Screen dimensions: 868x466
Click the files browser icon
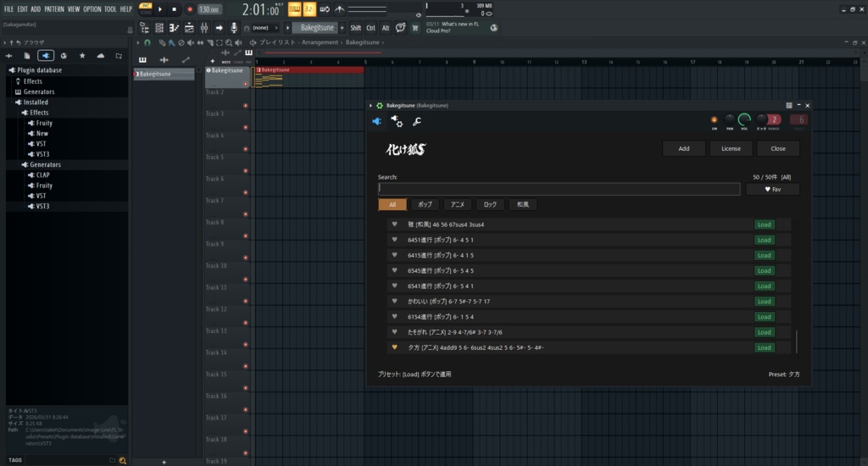(26, 55)
